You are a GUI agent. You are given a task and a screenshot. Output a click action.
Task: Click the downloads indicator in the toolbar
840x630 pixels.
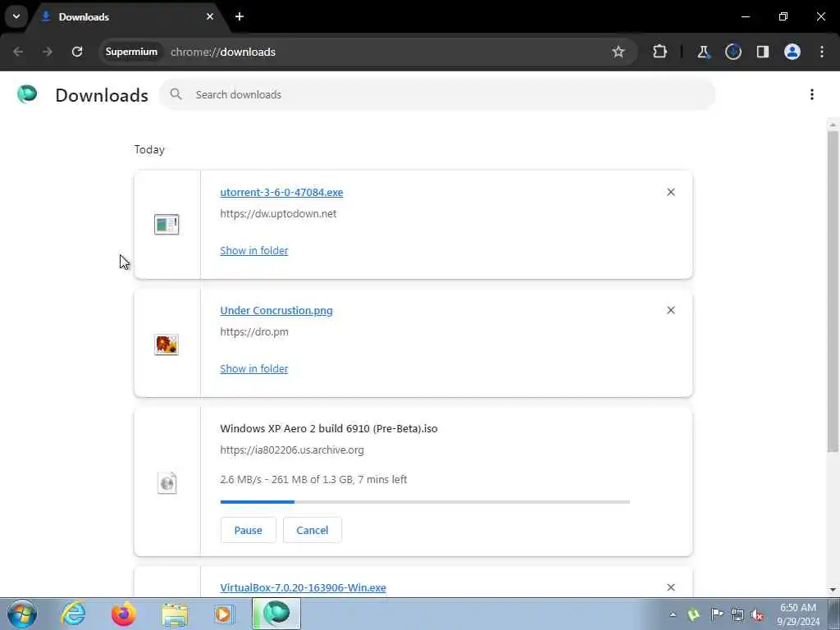point(733,52)
